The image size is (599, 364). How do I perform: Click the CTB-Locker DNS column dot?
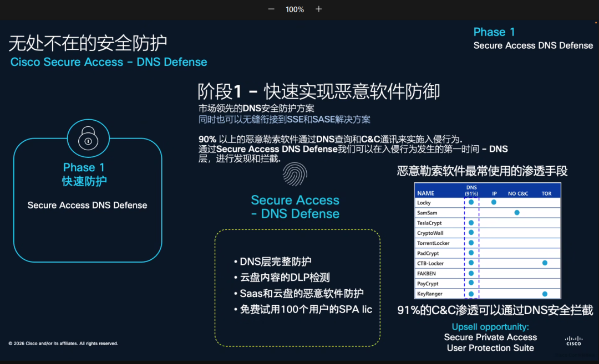coord(471,263)
